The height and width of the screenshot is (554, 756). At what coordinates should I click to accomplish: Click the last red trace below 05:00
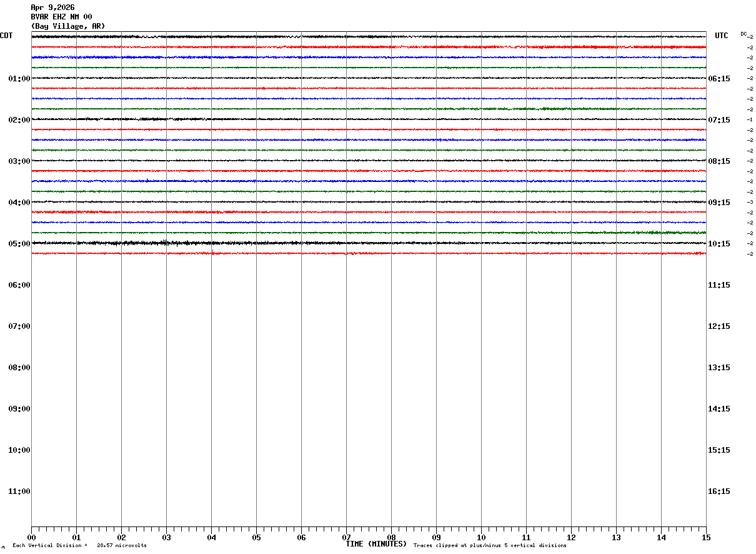369,253
